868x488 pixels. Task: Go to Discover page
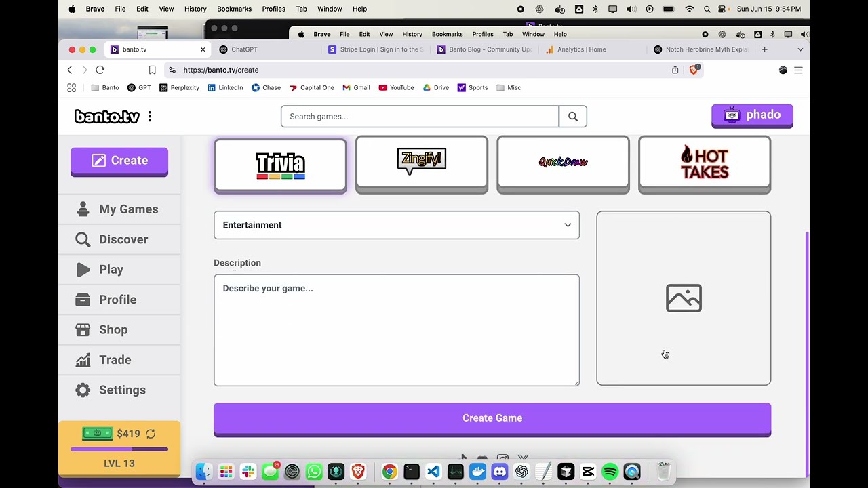click(x=119, y=239)
